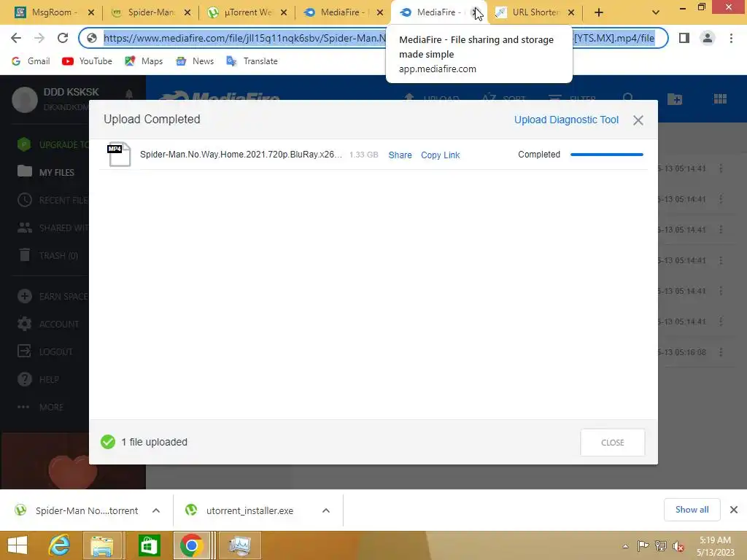This screenshot has width=747, height=560.
Task: Toggle the browser side panel
Action: pyautogui.click(x=684, y=38)
